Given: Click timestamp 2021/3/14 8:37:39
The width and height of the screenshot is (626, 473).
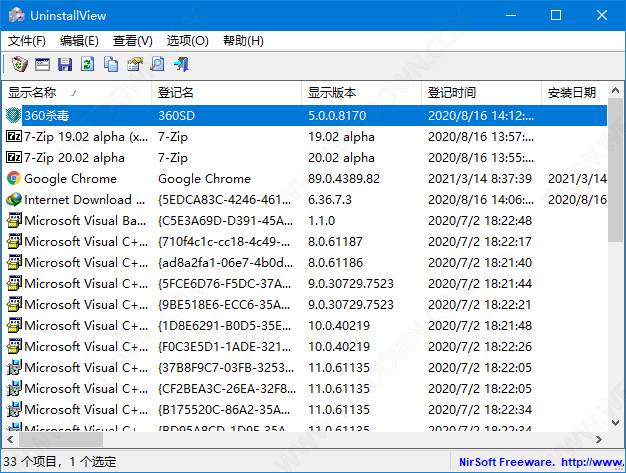Looking at the screenshot, I should [x=480, y=178].
